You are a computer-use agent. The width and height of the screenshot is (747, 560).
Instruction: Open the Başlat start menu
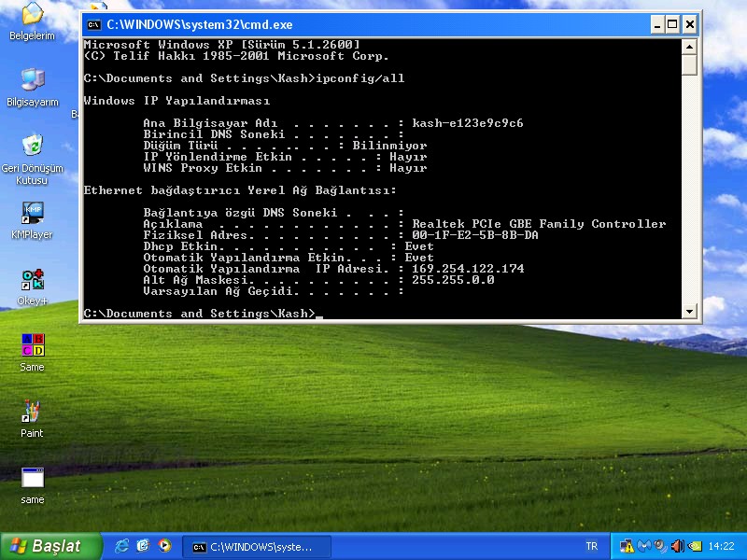pyautogui.click(x=50, y=546)
